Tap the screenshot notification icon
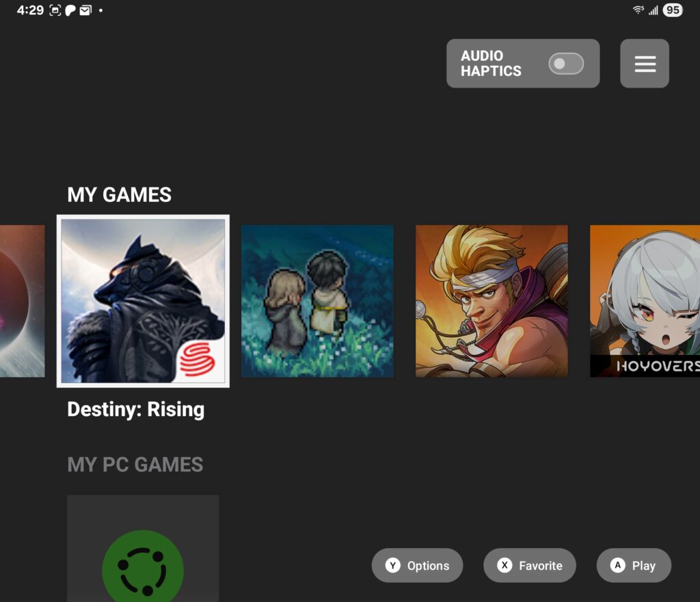Image resolution: width=700 pixels, height=602 pixels. click(55, 10)
